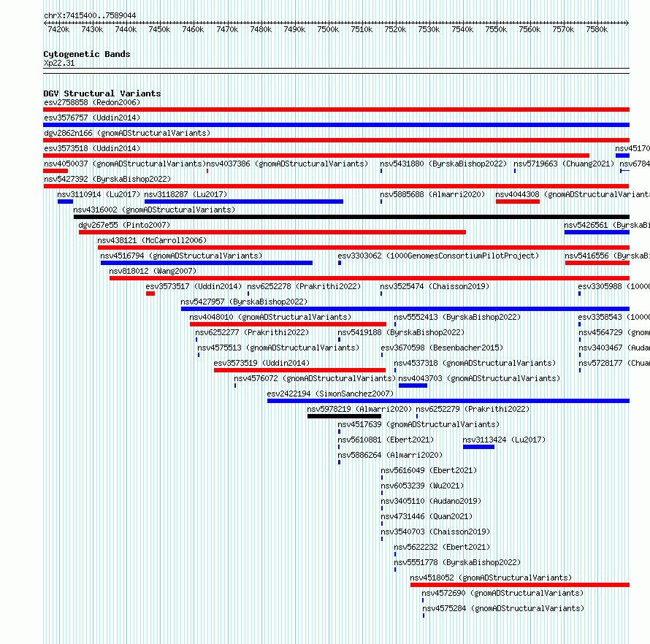This screenshot has height=644, width=650.
Task: Click nsv5427392 (ByrskaBishop2022) label
Action: coord(107,179)
